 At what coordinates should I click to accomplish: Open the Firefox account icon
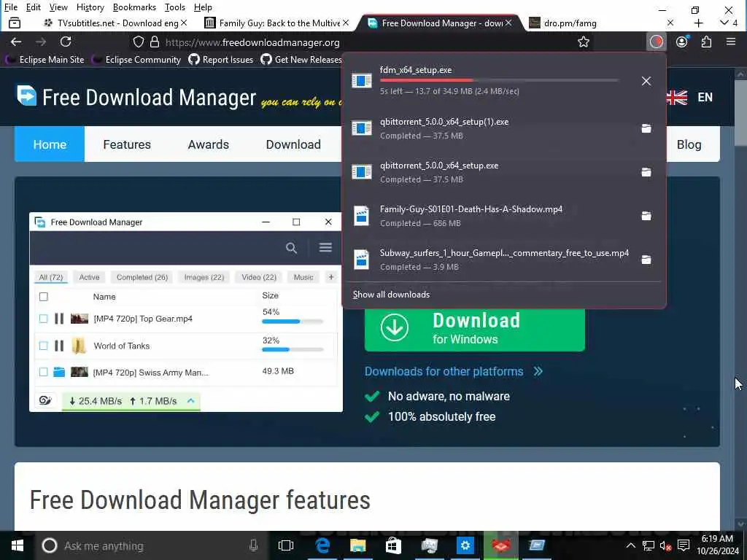pyautogui.click(x=682, y=42)
